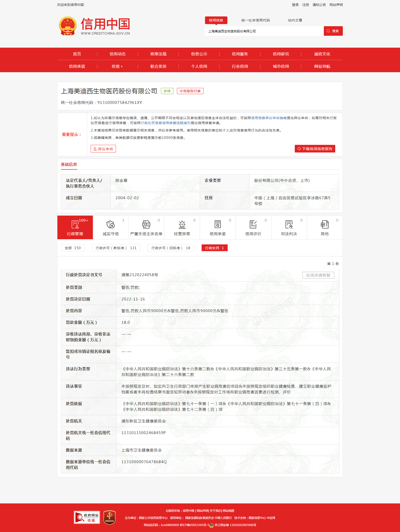This screenshot has height=532, width=400.
Task: Open the 信用服务 navigation item
Action: (240, 54)
